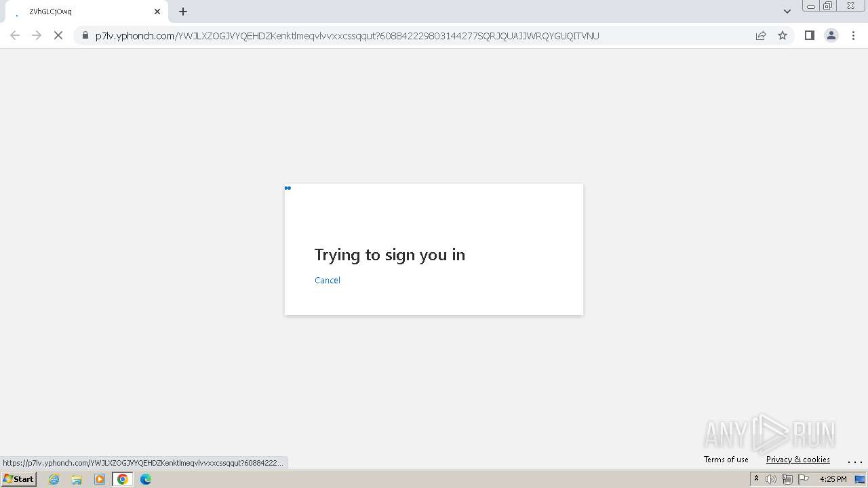This screenshot has width=868, height=488.
Task: Open Chrome three-dot menu
Action: coord(853,36)
